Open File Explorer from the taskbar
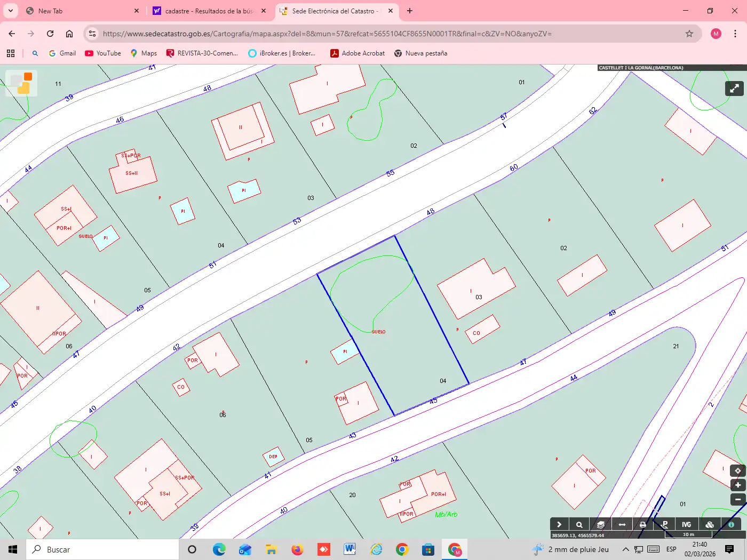The image size is (747, 560). [x=271, y=549]
